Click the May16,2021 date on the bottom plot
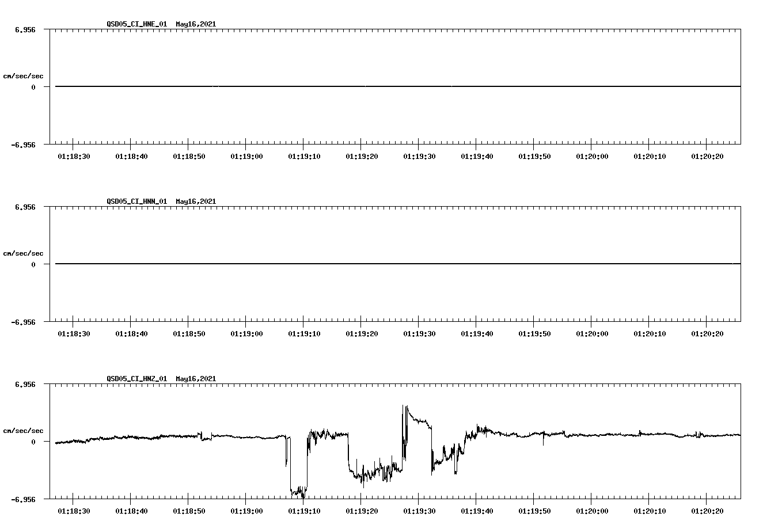Image resolution: width=782 pixels, height=532 pixels. (195, 379)
